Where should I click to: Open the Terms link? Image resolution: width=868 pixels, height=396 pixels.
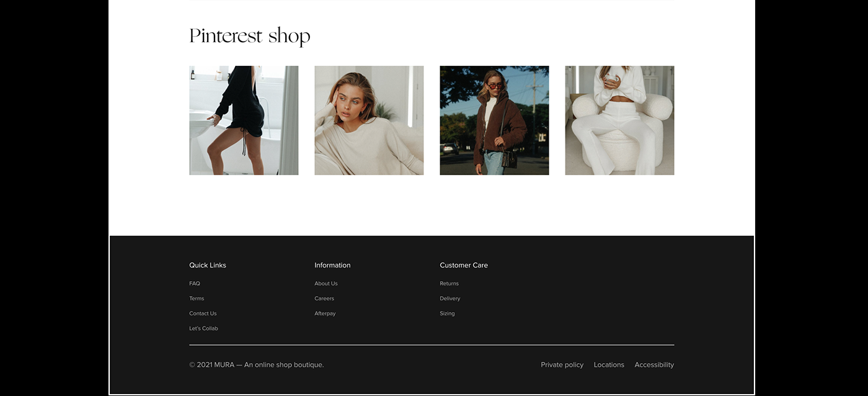(197, 298)
